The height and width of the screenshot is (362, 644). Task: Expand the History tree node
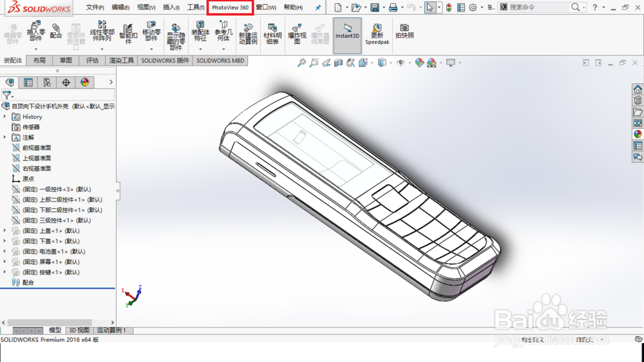(5, 117)
